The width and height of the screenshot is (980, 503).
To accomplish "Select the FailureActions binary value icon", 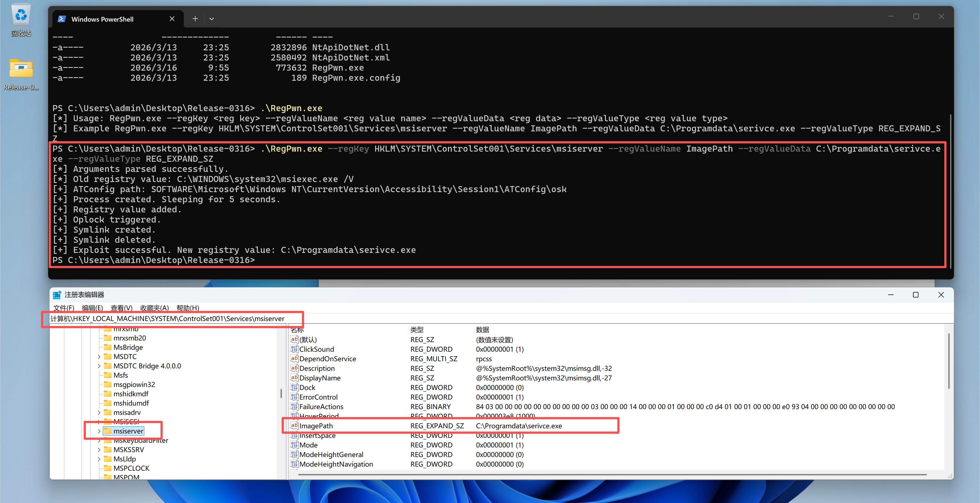I will [294, 406].
